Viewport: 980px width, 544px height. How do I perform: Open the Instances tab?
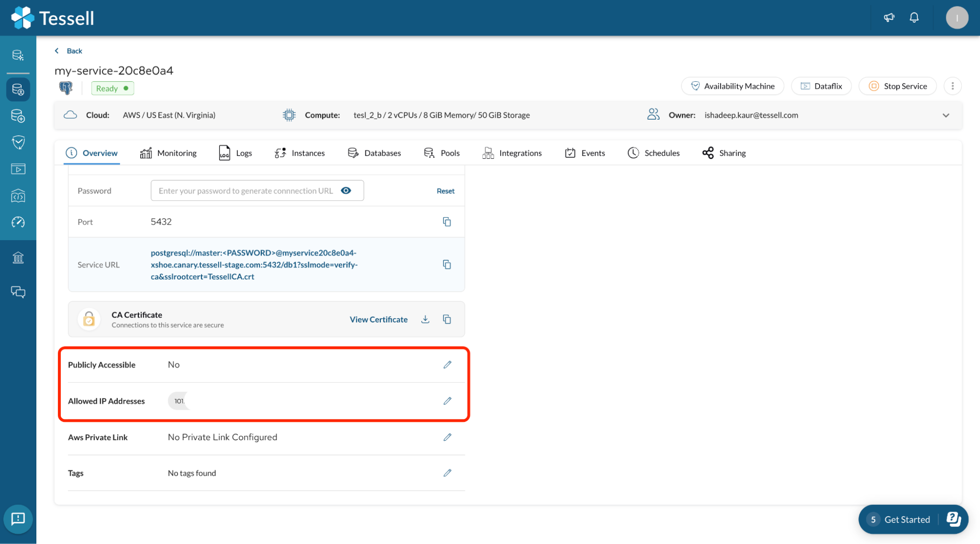(x=300, y=153)
